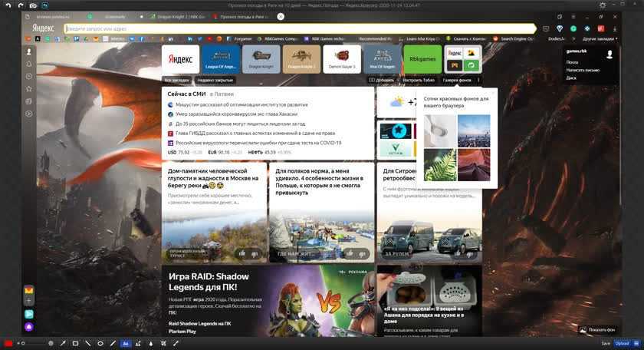Select the ellipse drawing tool

point(100,343)
